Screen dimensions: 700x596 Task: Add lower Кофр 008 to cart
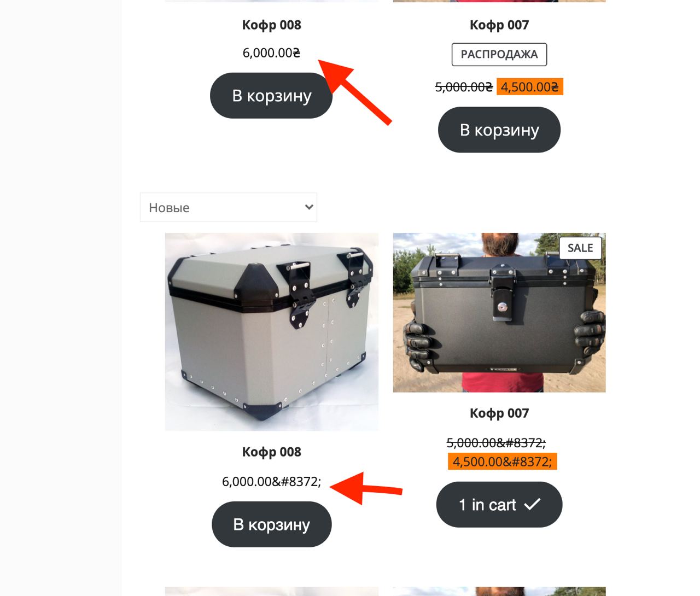pos(272,524)
